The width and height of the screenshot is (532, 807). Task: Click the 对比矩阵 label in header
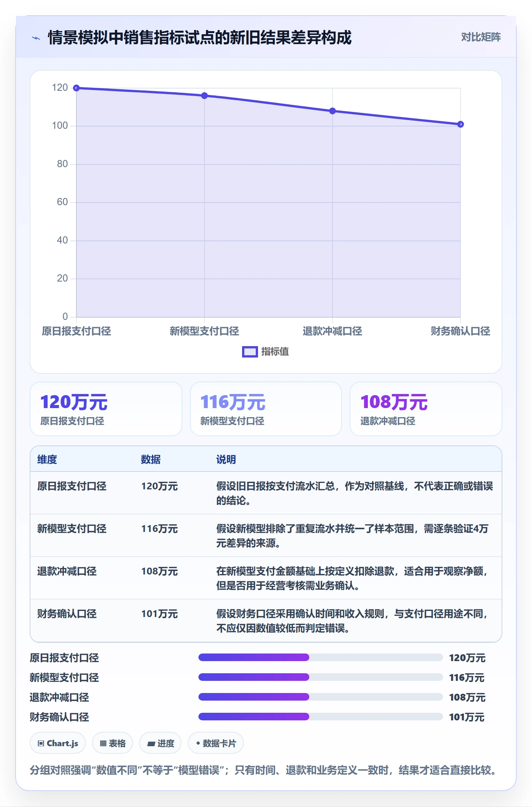pyautogui.click(x=481, y=37)
